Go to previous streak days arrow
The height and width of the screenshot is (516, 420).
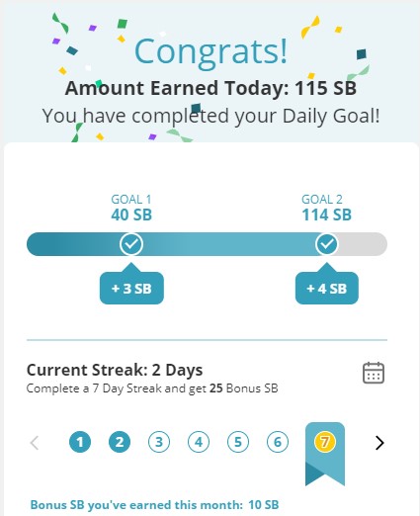click(35, 443)
